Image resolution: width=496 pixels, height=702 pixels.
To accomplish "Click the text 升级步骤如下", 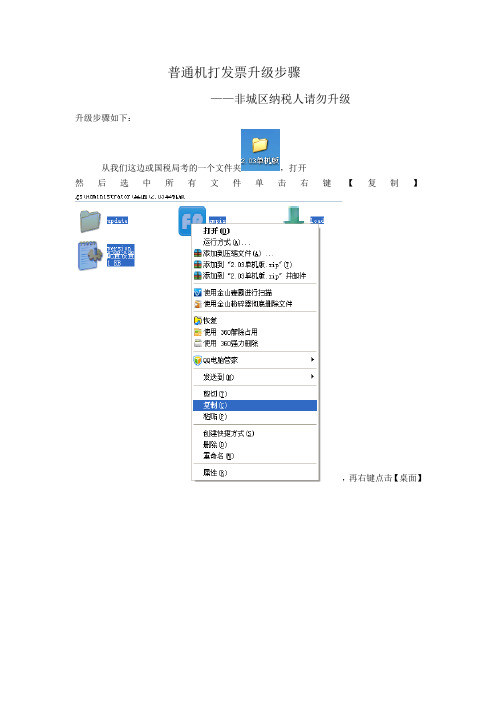I will 101,118.
